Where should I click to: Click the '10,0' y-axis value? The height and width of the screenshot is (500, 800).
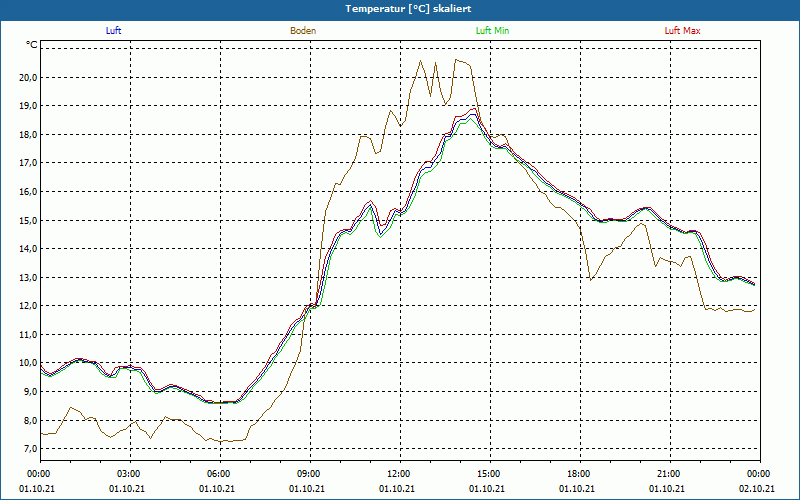[x=29, y=363]
